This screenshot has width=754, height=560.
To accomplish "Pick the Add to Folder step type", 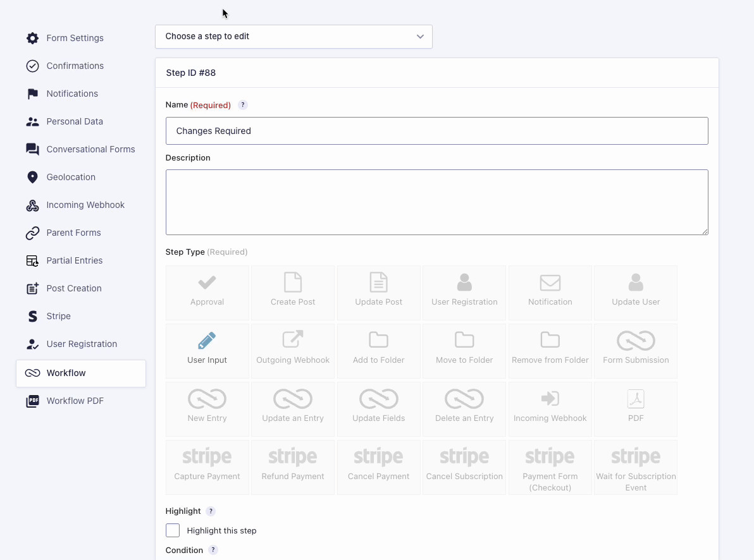I will click(x=378, y=351).
